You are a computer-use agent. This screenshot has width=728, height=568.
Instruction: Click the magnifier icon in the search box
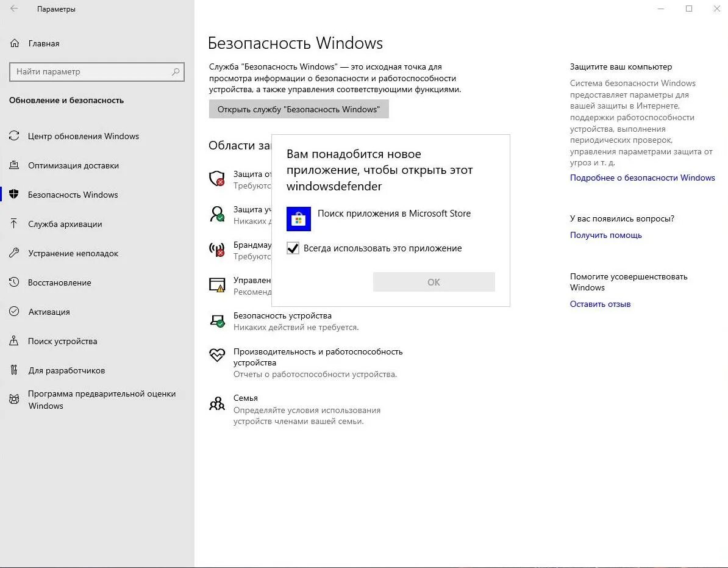(x=176, y=71)
